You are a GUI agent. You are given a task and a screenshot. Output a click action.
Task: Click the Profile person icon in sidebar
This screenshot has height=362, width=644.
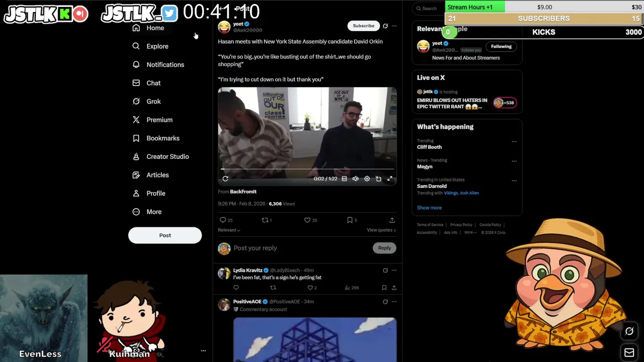click(136, 193)
